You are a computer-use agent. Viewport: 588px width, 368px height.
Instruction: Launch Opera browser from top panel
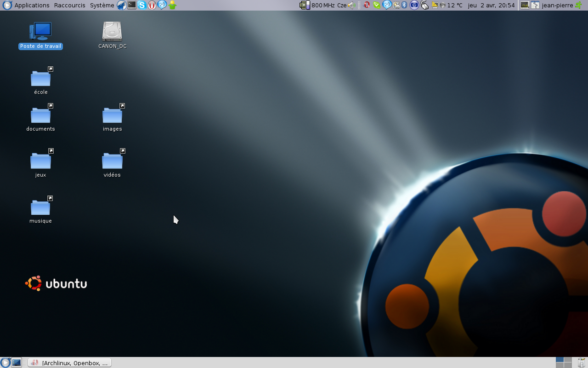point(152,5)
